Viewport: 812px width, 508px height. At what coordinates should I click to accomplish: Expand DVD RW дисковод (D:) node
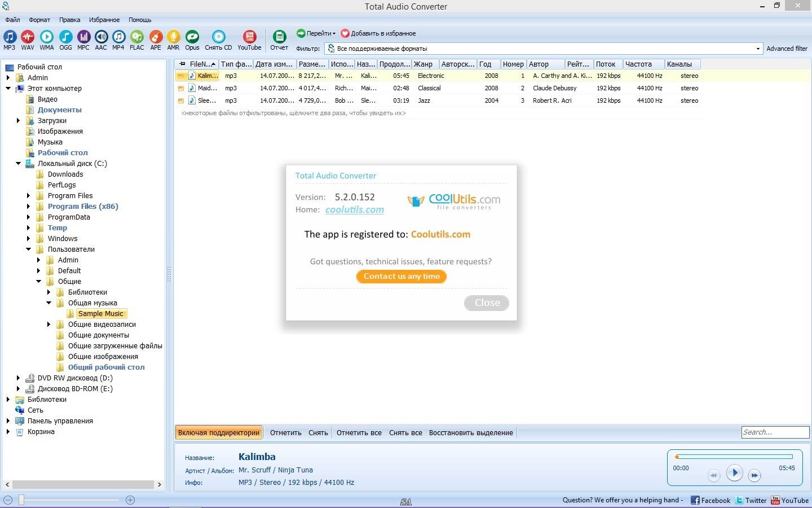(18, 378)
